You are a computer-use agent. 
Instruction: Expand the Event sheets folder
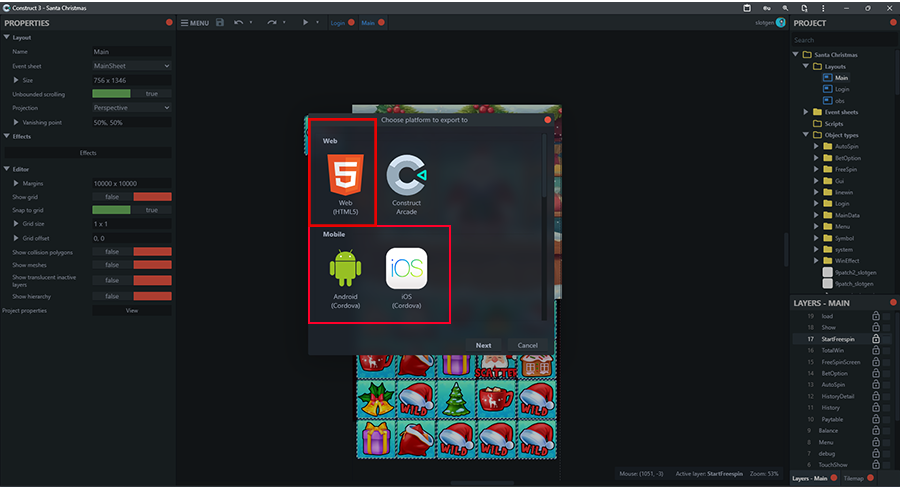(806, 112)
